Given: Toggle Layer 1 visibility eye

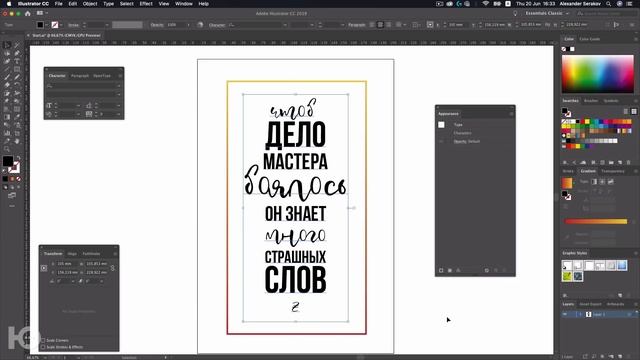Looking at the screenshot, I should point(565,314).
